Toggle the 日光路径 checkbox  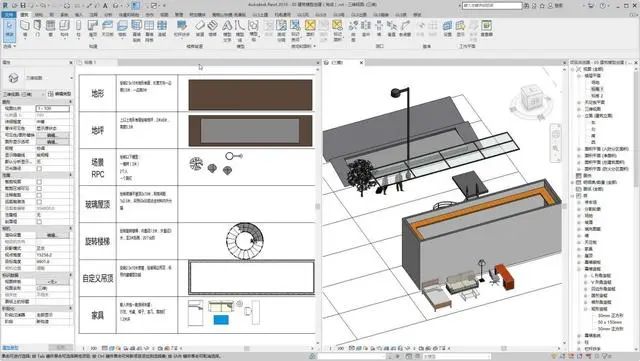point(39,168)
